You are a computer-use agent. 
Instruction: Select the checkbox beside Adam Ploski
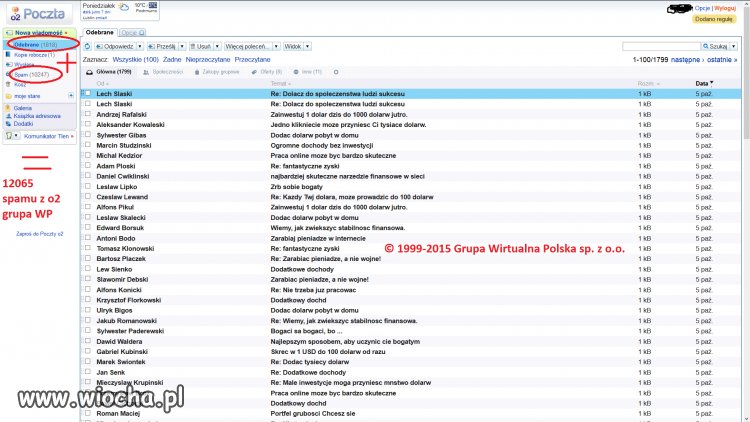click(88, 166)
